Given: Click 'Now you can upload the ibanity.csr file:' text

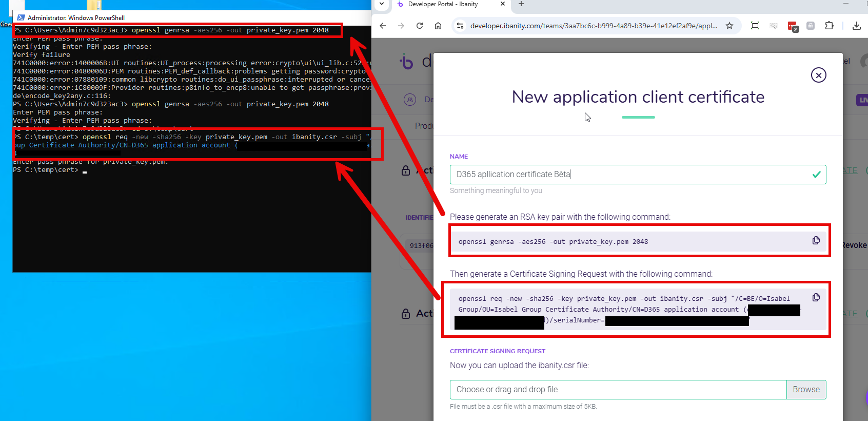Looking at the screenshot, I should pyautogui.click(x=519, y=366).
